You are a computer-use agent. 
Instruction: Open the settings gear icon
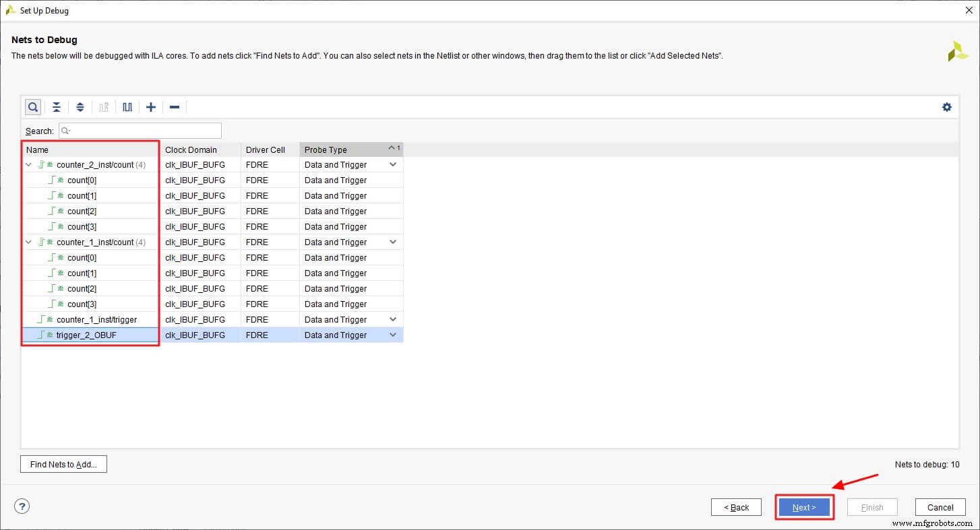(947, 106)
